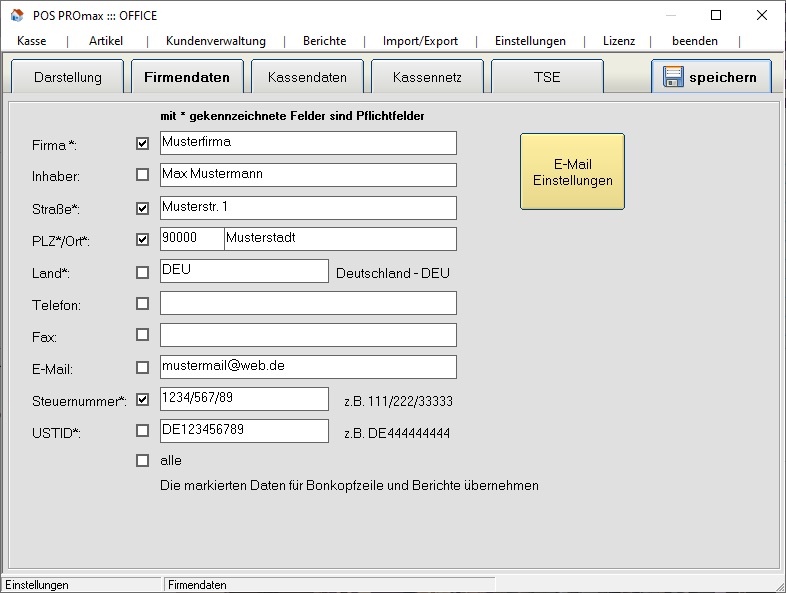Image resolution: width=786 pixels, height=593 pixels.
Task: Open the Kundenverwaltung menu
Action: click(x=216, y=41)
